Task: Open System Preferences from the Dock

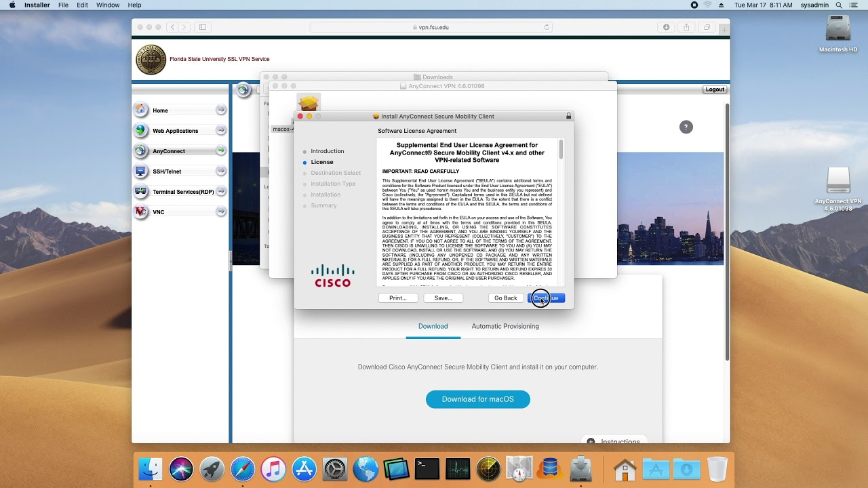Action: [x=335, y=469]
